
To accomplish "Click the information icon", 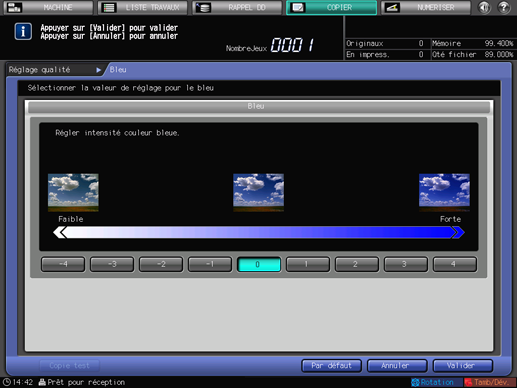I will point(23,32).
